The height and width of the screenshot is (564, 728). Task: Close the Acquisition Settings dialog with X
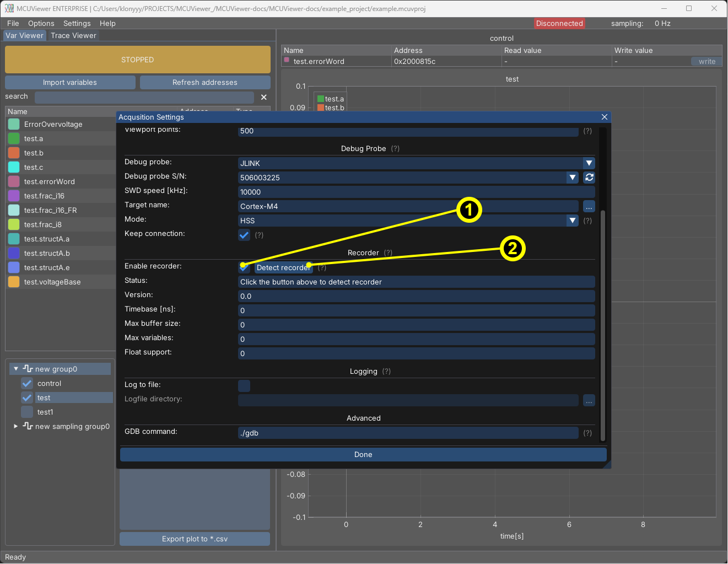[604, 117]
